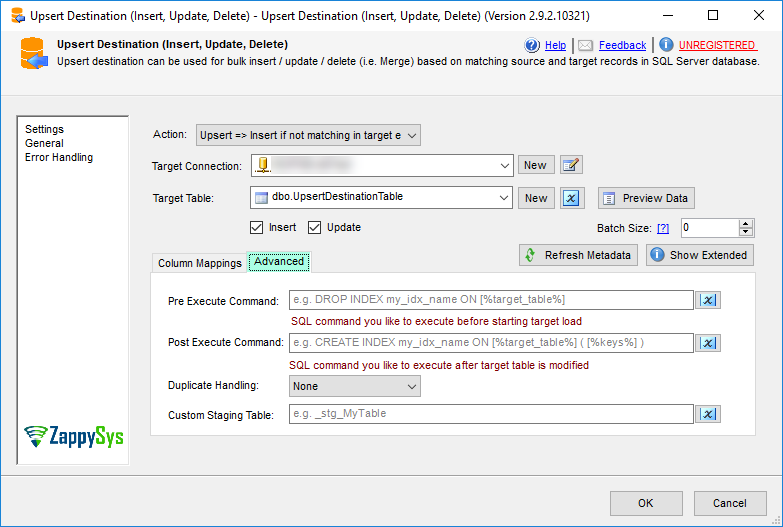The width and height of the screenshot is (783, 527).
Task: Click the ZappySys logo
Action: (x=74, y=437)
